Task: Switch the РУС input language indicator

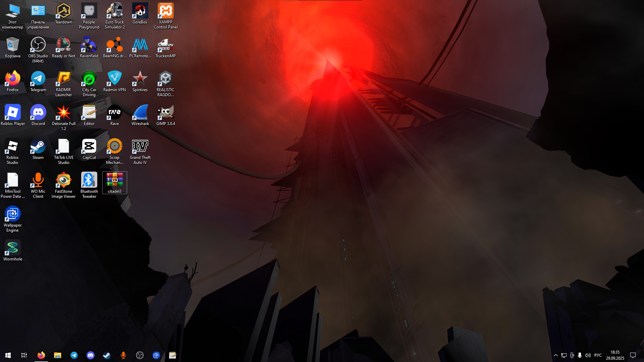Action: point(598,355)
